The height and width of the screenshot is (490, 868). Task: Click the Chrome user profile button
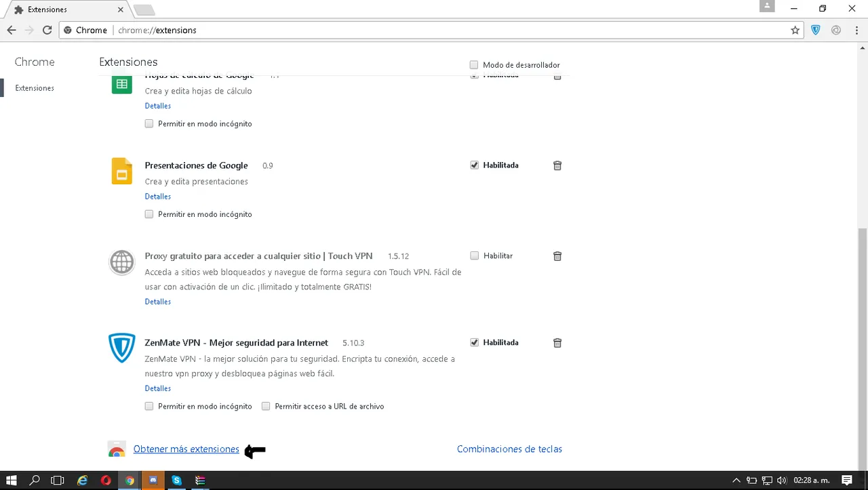767,6
